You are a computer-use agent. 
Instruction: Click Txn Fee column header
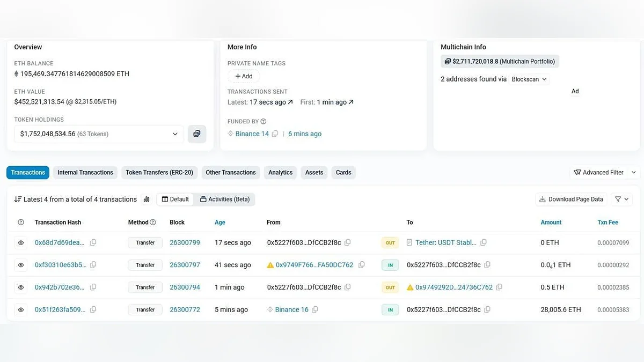pos(608,223)
